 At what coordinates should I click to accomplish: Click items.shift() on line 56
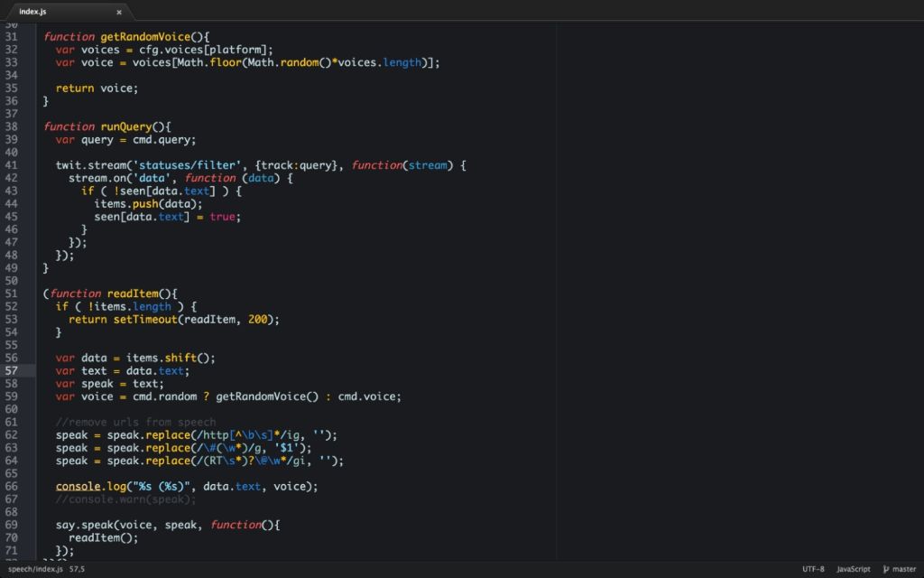[x=168, y=358]
